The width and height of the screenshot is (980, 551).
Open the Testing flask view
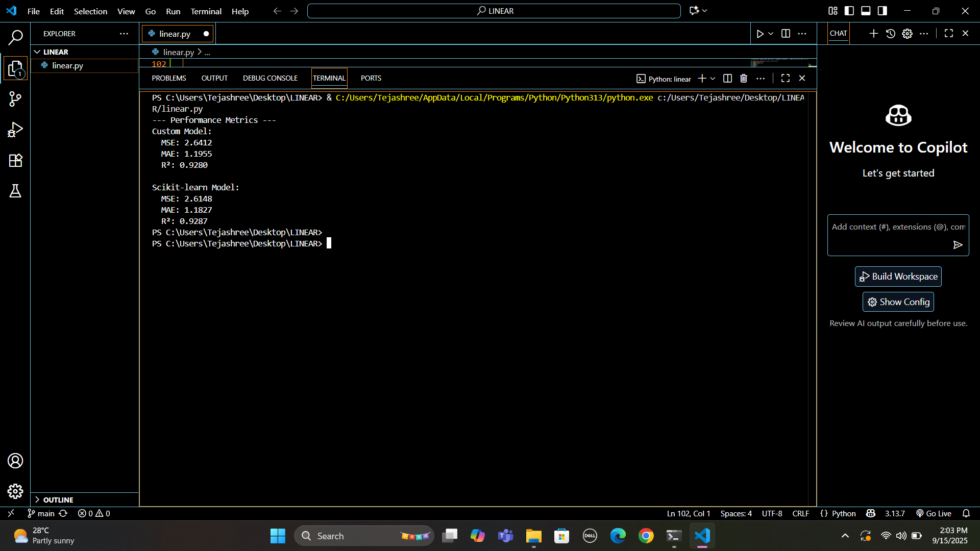[15, 191]
